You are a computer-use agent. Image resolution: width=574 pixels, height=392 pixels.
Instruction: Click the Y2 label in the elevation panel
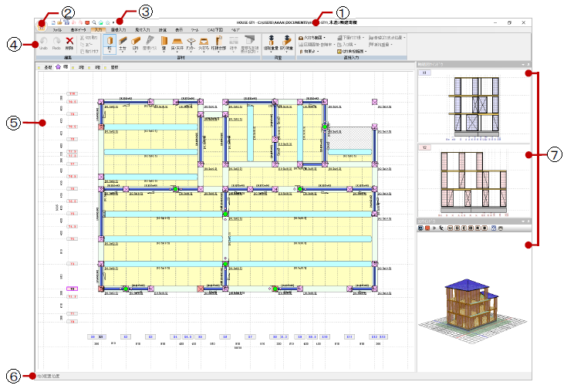pos(424,146)
